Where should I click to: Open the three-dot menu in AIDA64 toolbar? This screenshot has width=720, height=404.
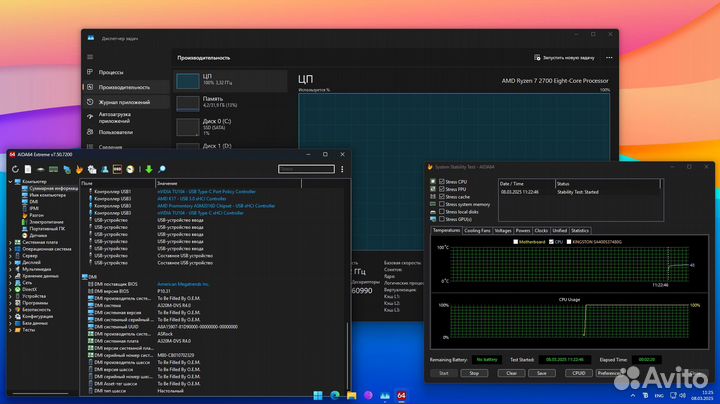(342, 169)
